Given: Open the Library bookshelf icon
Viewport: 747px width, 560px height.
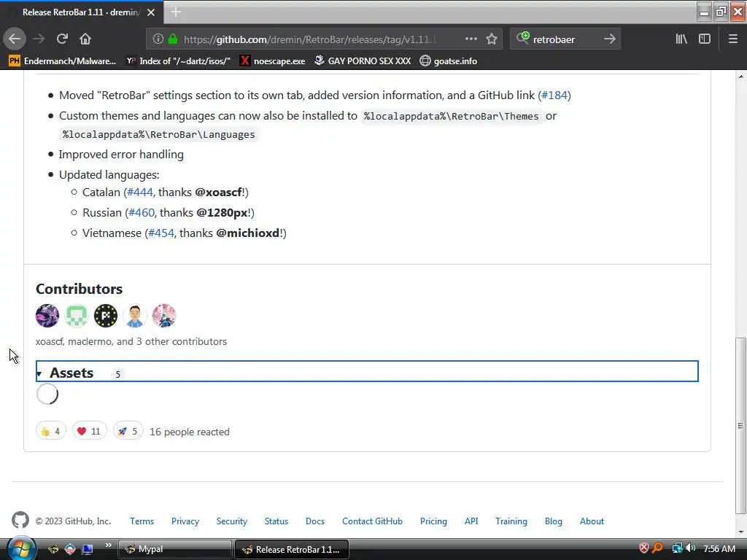Looking at the screenshot, I should 681,39.
